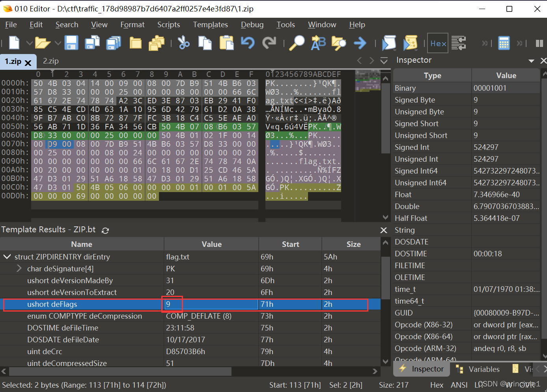
Task: Undo last action with toolbar arrow
Action: 248,43
